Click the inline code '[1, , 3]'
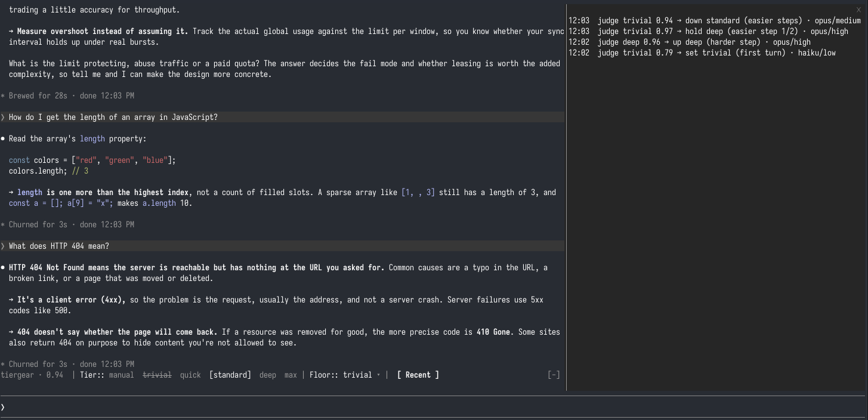This screenshot has width=868, height=420. pyautogui.click(x=418, y=192)
